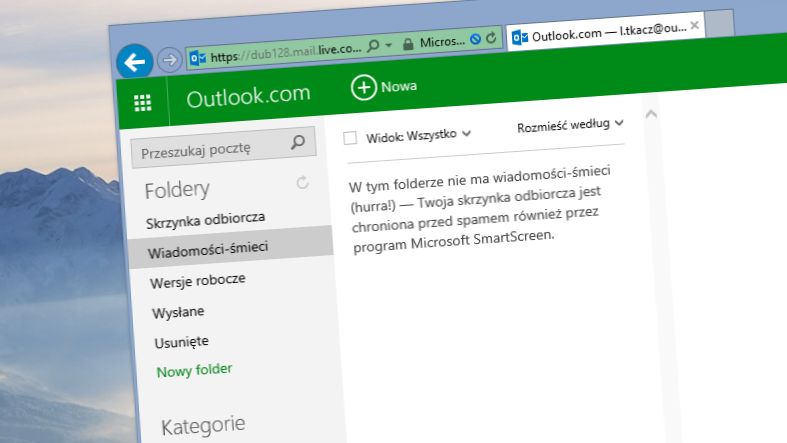
Task: Click the Outlook favicon in the address bar
Action: point(197,58)
